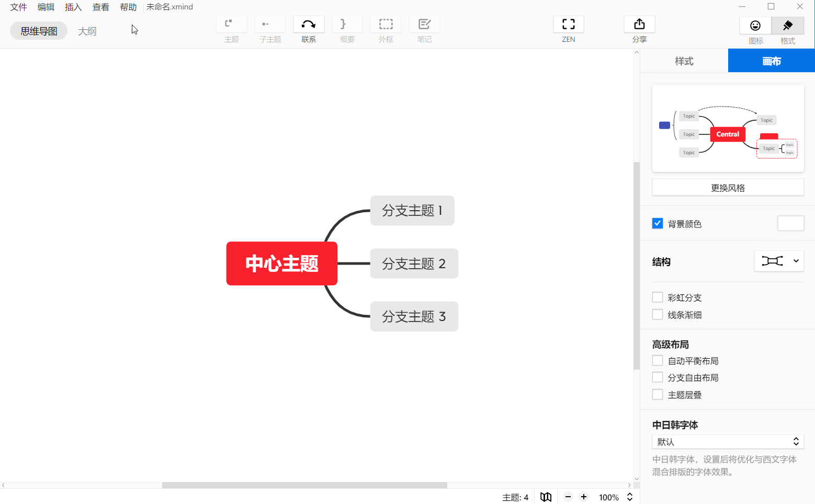815x504 pixels.
Task: Switch to the 大纲 outline view
Action: (x=87, y=31)
